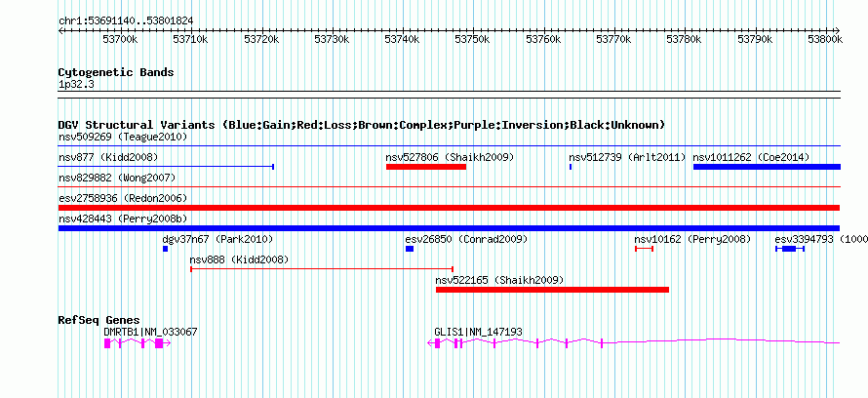This screenshot has height=398, width=868.
Task: Click the red nsv527806 (Shaikh2009) loss bar
Action: 425,167
